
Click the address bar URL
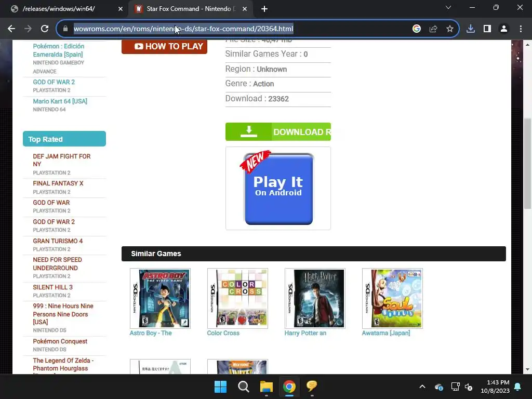pos(183,29)
